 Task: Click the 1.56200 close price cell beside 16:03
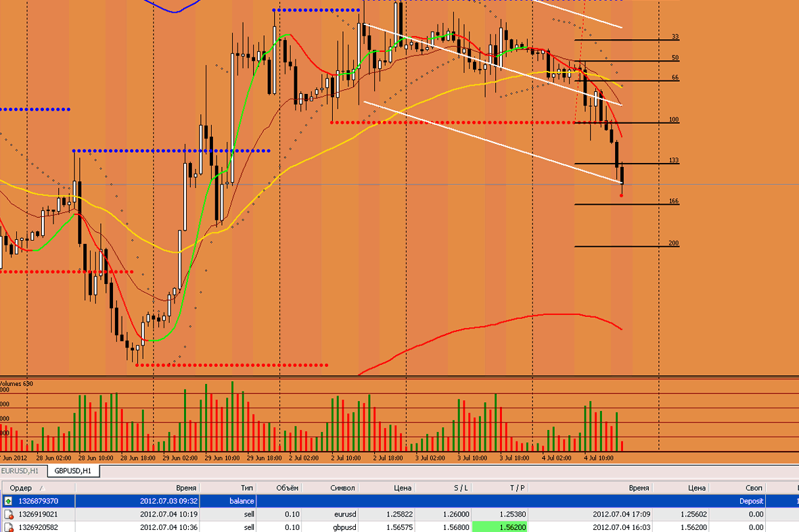pyautogui.click(x=693, y=527)
